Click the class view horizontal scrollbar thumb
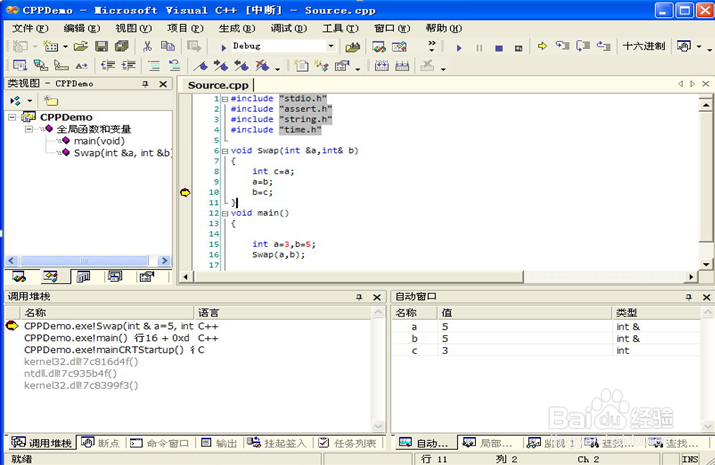This screenshot has height=465, width=715. pos(84,261)
